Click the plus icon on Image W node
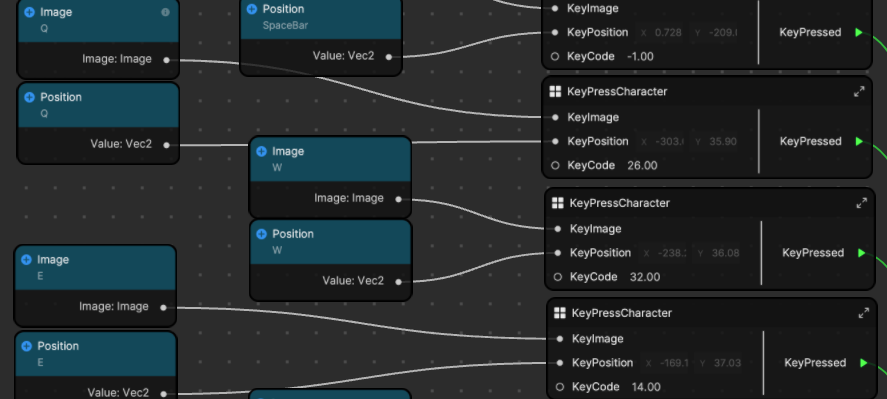The image size is (887, 399). pos(261,151)
